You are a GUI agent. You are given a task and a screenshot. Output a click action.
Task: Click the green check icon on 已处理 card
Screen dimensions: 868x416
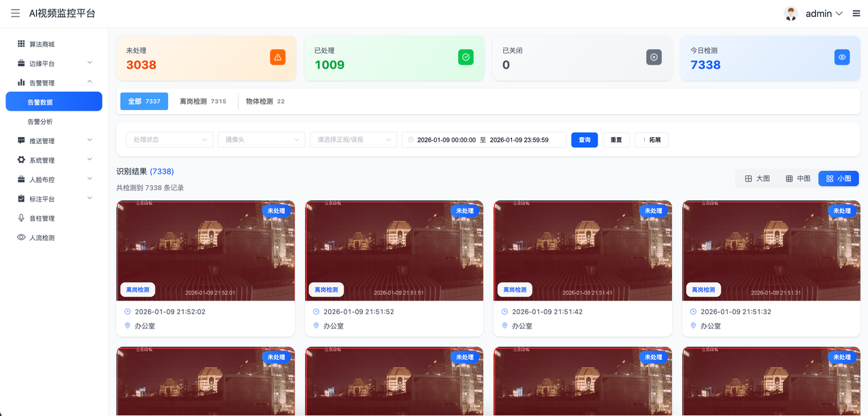pos(466,57)
